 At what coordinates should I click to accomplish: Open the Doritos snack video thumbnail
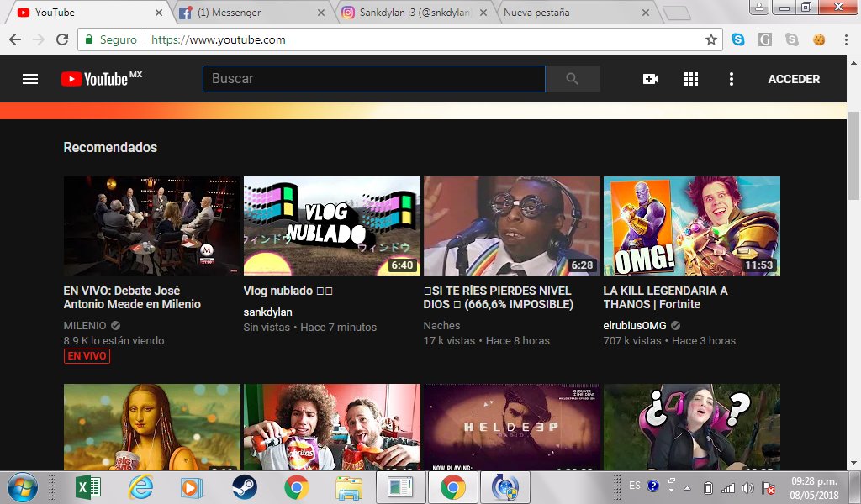331,427
